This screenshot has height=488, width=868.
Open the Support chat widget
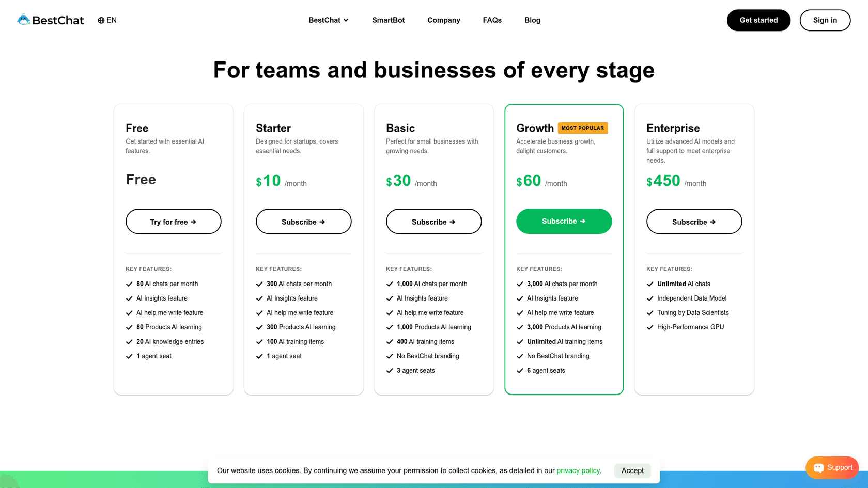tap(832, 467)
